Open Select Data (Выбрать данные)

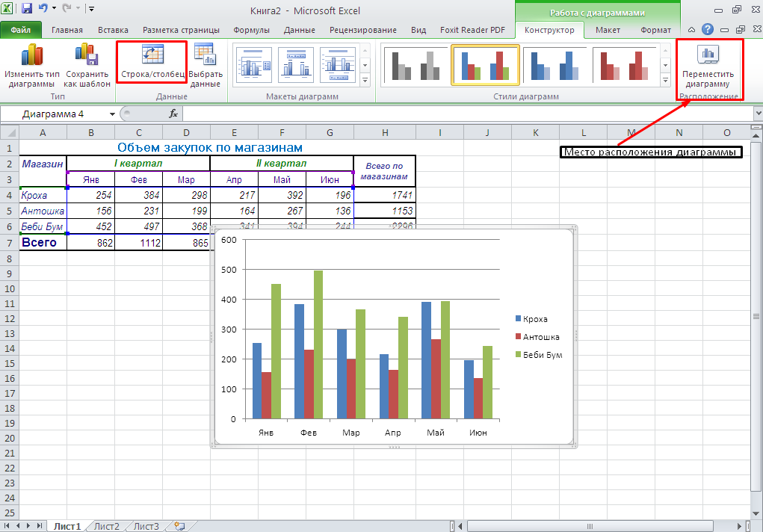pos(205,55)
